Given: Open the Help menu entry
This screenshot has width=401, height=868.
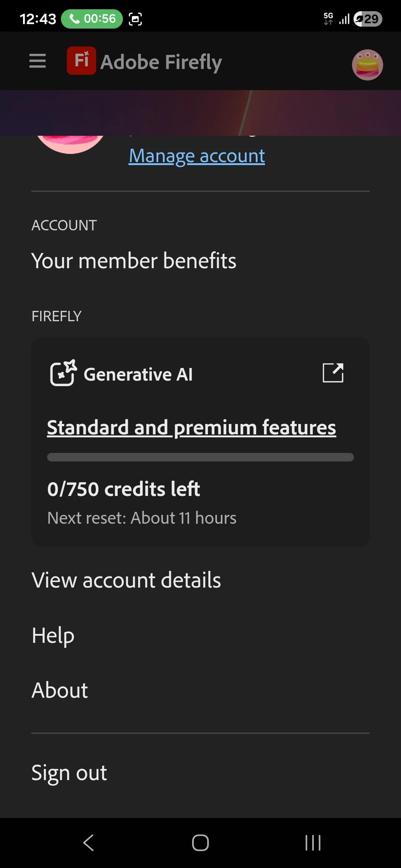Looking at the screenshot, I should 53,635.
